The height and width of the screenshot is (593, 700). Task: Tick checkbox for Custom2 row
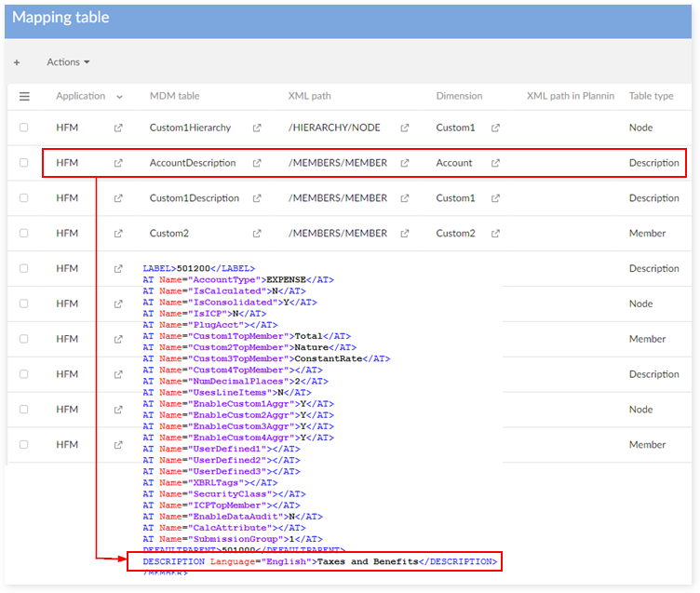(23, 233)
